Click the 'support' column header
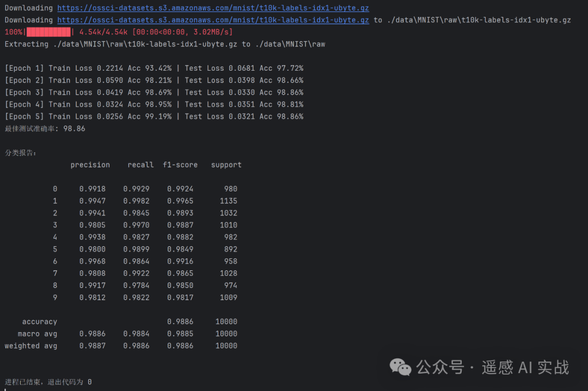 pyautogui.click(x=226, y=165)
